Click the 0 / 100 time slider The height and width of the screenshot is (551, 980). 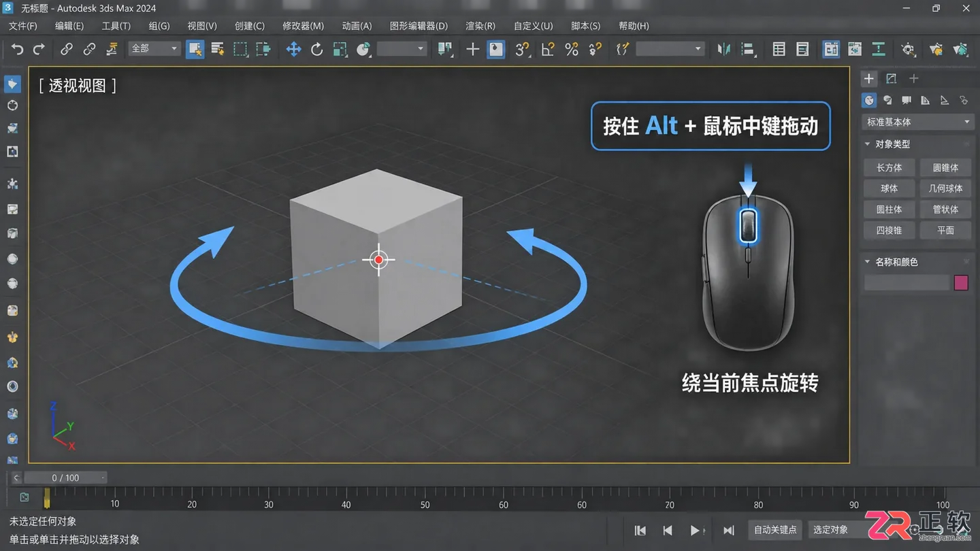(66, 478)
